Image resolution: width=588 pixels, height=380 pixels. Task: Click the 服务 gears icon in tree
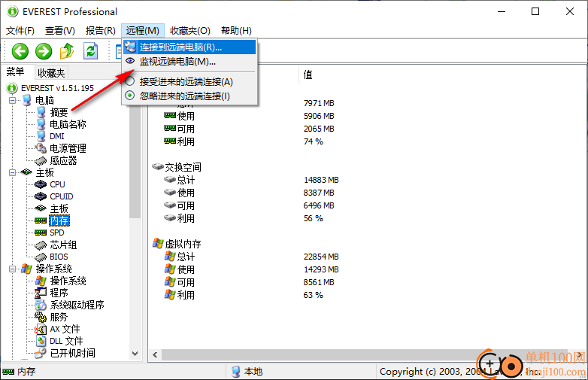coord(41,317)
